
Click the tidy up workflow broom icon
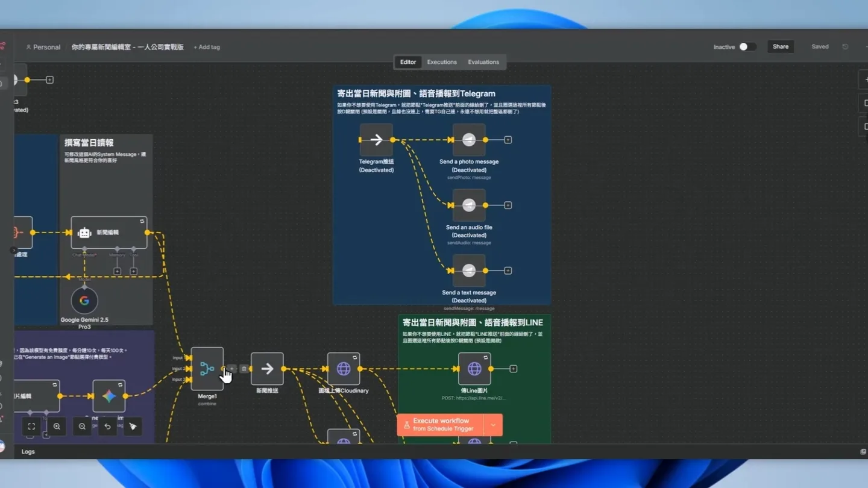(x=133, y=427)
